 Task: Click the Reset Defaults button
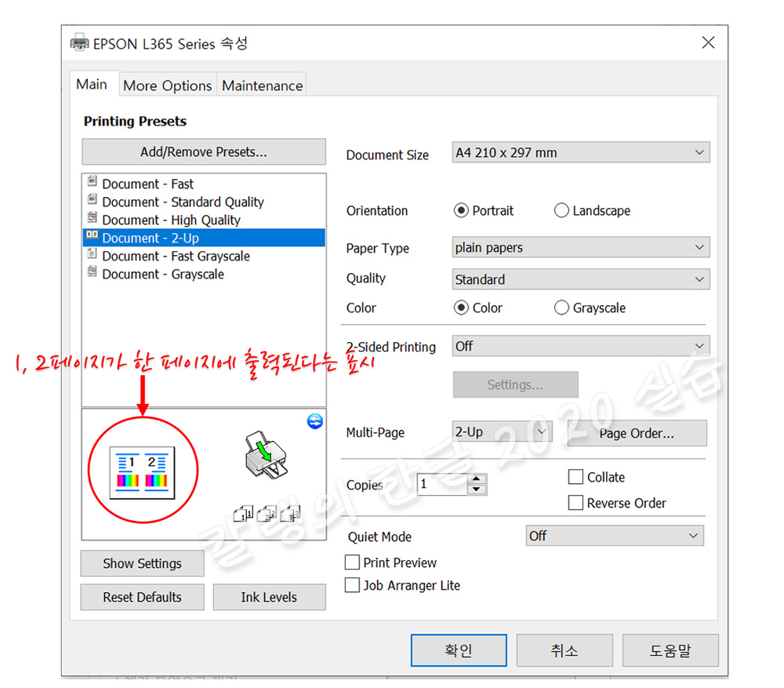(x=143, y=597)
